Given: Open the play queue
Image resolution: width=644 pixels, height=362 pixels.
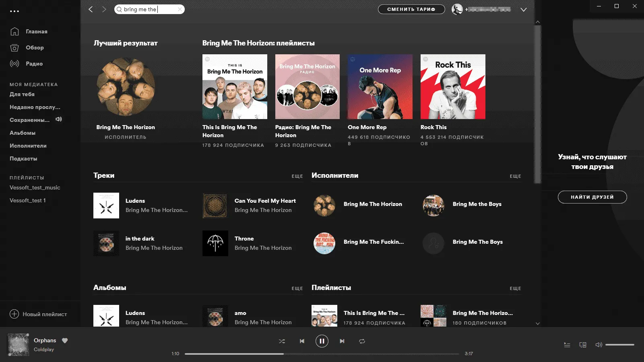Looking at the screenshot, I should click(x=567, y=345).
